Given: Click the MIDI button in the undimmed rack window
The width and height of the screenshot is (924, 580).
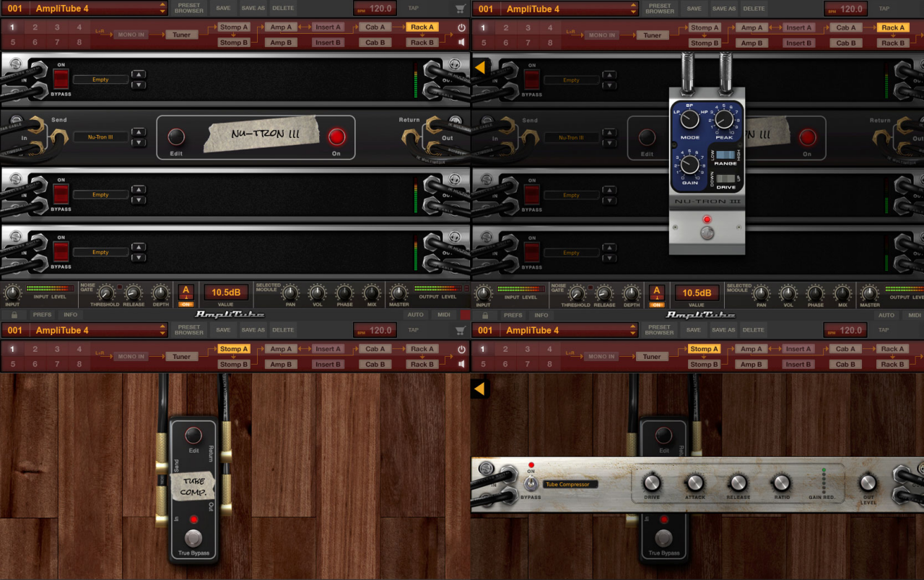Looking at the screenshot, I should click(443, 315).
